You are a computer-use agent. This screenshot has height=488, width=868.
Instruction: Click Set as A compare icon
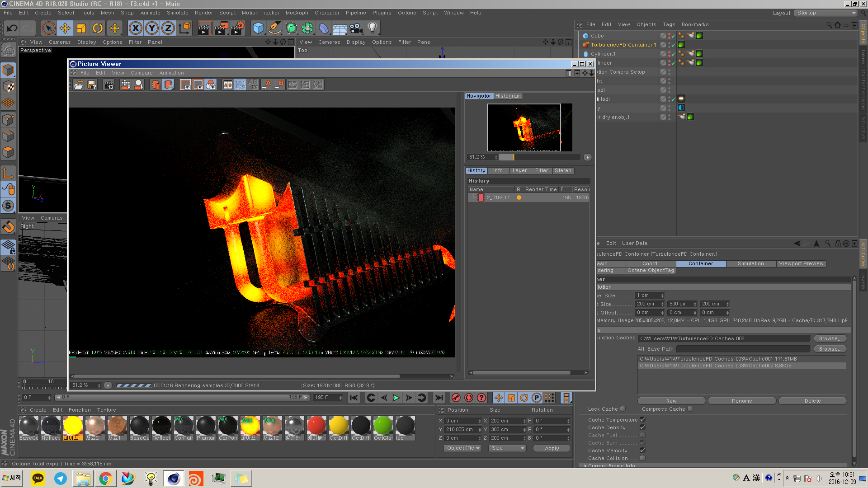coord(267,84)
